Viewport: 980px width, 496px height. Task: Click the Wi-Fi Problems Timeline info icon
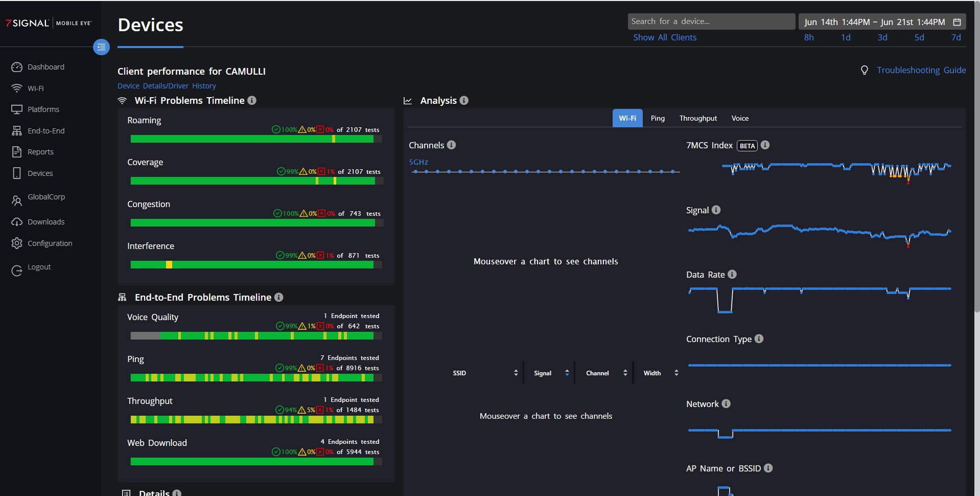pyautogui.click(x=251, y=100)
